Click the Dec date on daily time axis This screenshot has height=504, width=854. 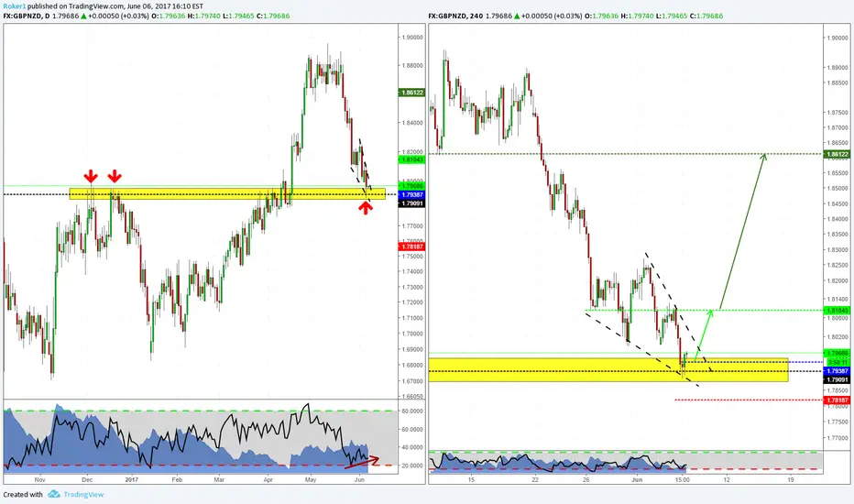tap(87, 480)
